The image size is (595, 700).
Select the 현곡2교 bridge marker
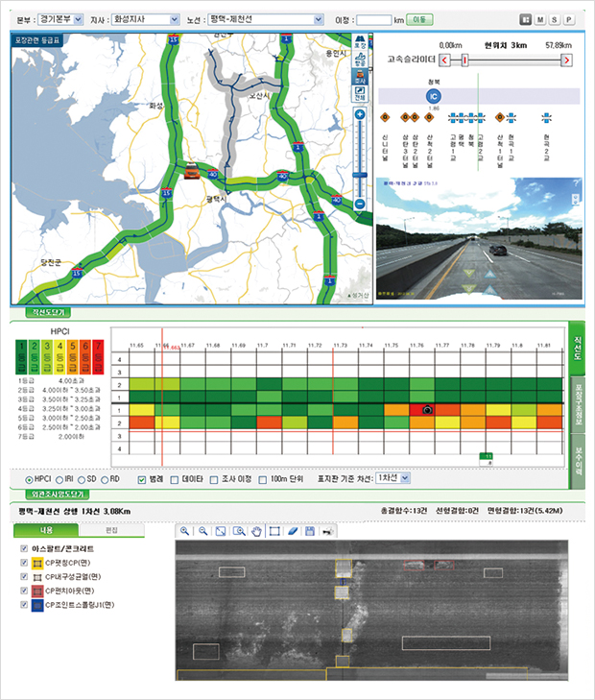546,118
